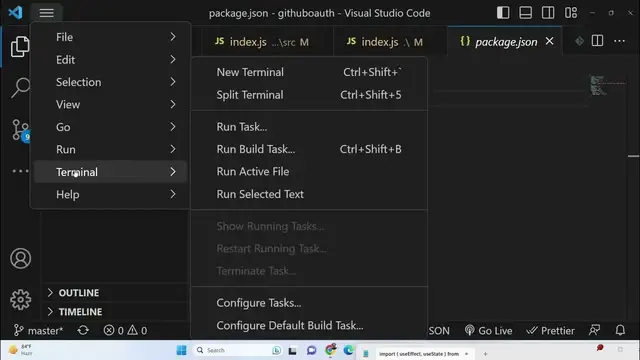Select Run Selected Text
640x360 pixels.
pos(309,194)
